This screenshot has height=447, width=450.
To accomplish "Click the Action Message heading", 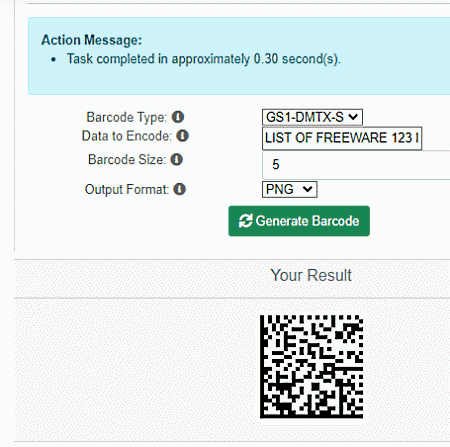I will (x=91, y=40).
